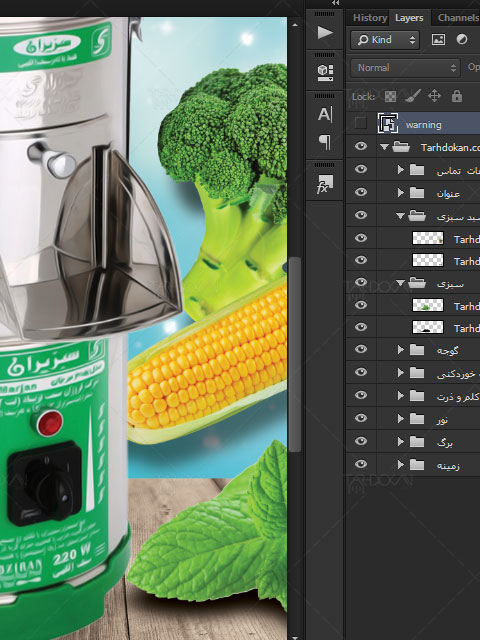Select the Tarhdokan.com group name

tap(450, 147)
